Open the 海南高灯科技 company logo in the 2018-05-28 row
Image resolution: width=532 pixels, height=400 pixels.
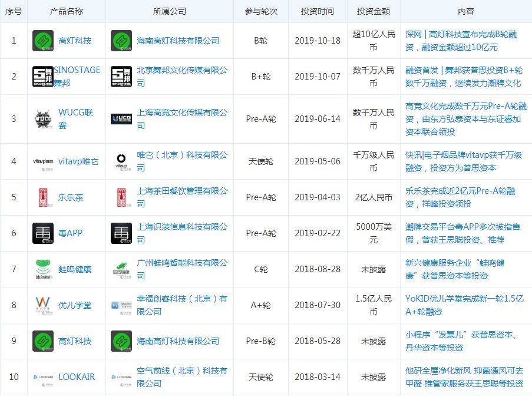pos(121,341)
